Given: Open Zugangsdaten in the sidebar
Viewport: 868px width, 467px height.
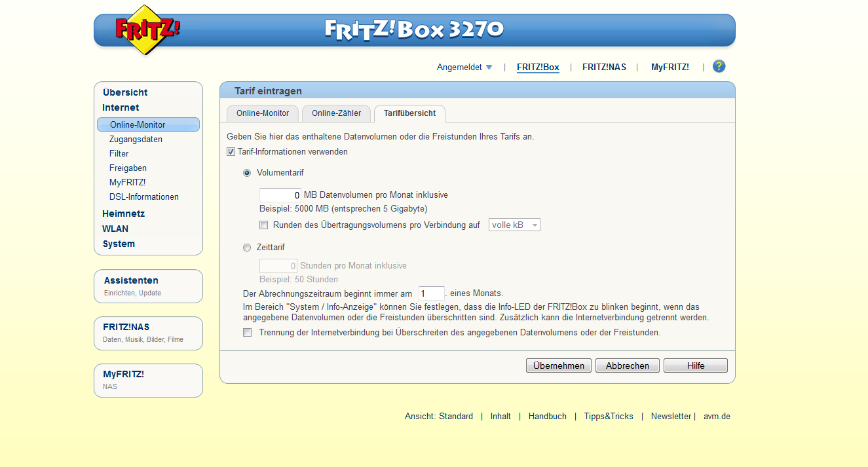Looking at the screenshot, I should click(x=136, y=140).
